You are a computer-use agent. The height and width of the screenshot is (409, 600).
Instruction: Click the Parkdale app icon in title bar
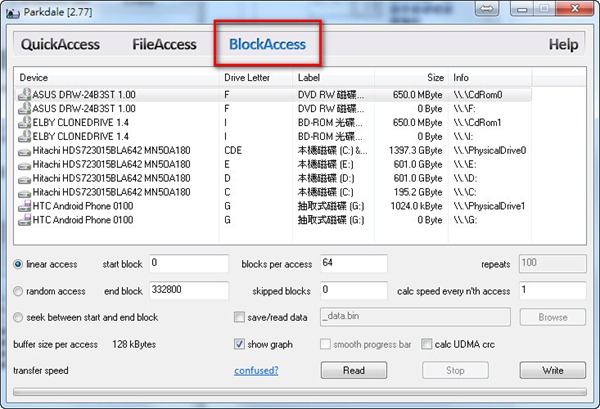coord(13,13)
